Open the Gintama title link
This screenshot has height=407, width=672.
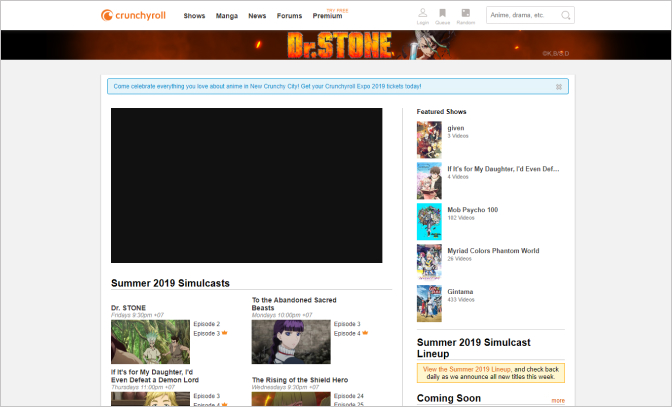pos(460,292)
